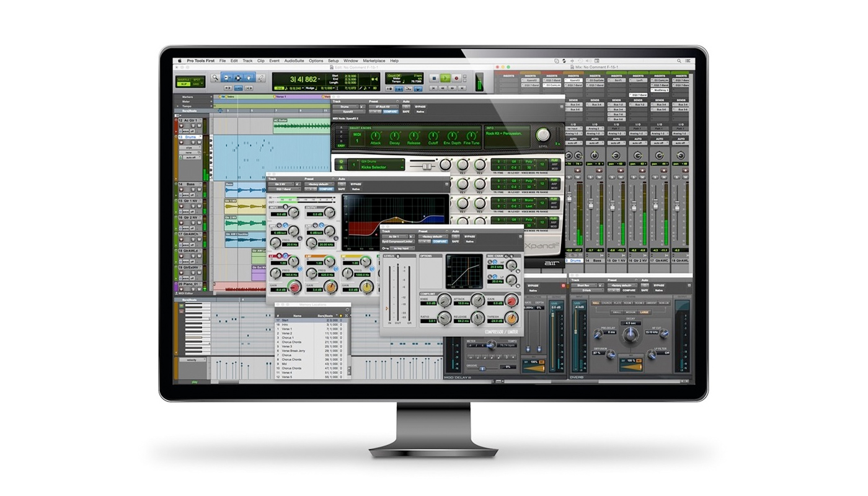Open the Drums track selector in Xpand!2 window
The height and width of the screenshot is (496, 868).
coord(345,107)
